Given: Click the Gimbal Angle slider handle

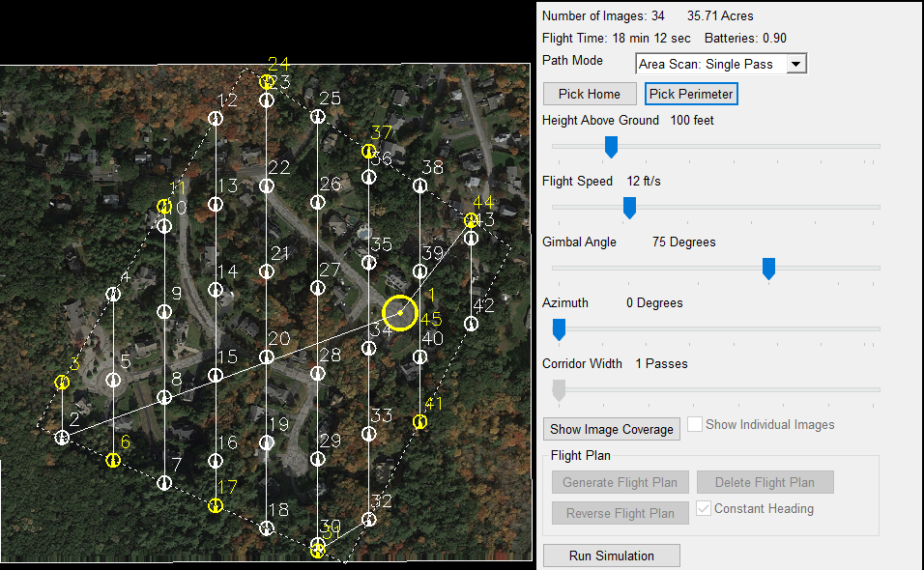Looking at the screenshot, I should tap(769, 268).
